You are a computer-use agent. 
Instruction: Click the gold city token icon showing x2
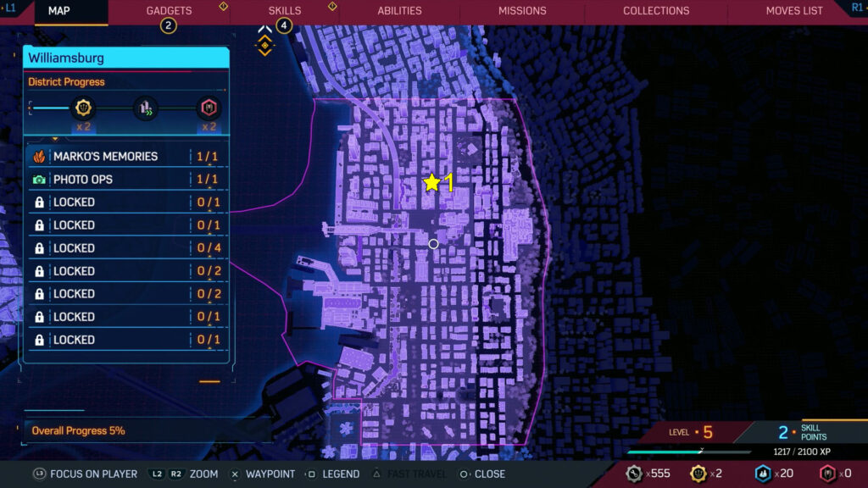point(698,474)
